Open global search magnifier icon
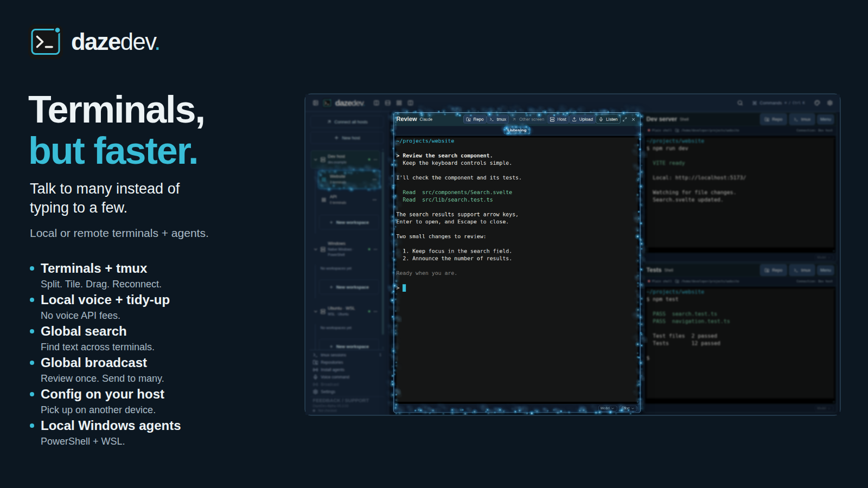868x488 pixels. (740, 103)
